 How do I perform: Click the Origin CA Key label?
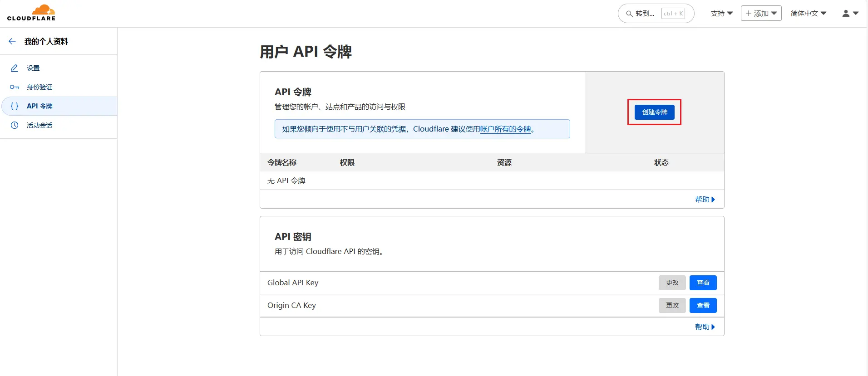[x=291, y=305]
